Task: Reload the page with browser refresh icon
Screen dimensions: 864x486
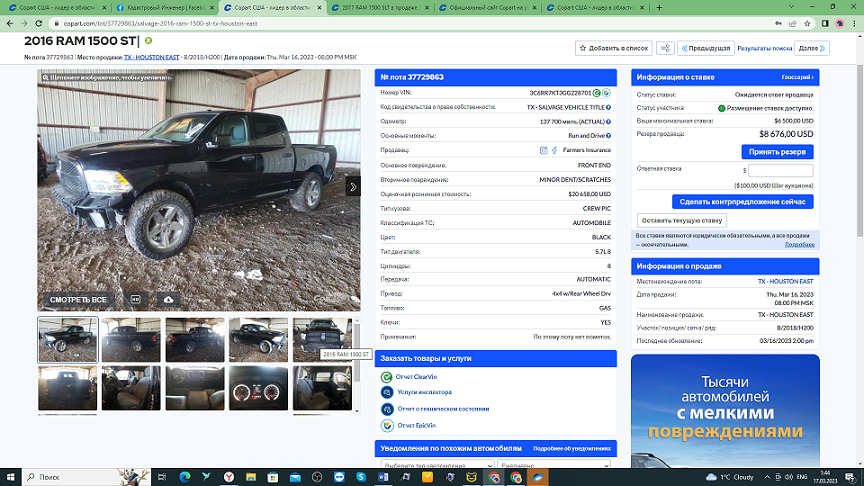Action: (39, 24)
